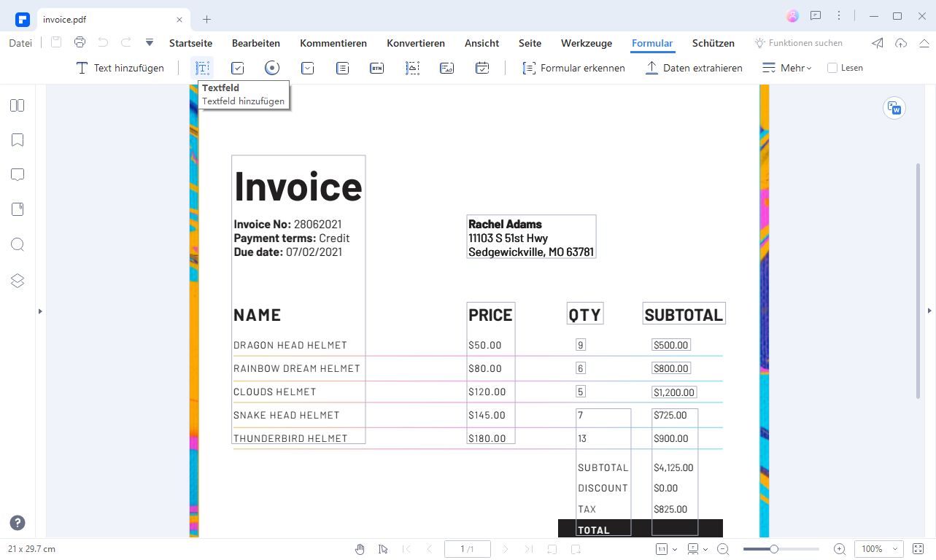Expand the Mehr dropdown menu
The height and width of the screenshot is (560, 936).
coord(787,68)
